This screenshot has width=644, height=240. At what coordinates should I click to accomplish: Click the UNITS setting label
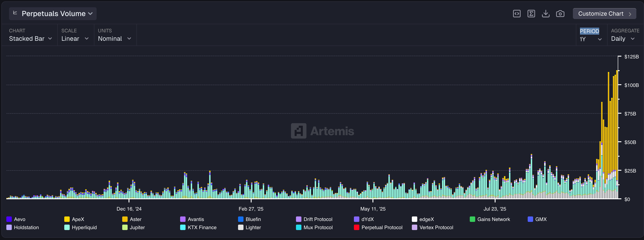(x=105, y=31)
